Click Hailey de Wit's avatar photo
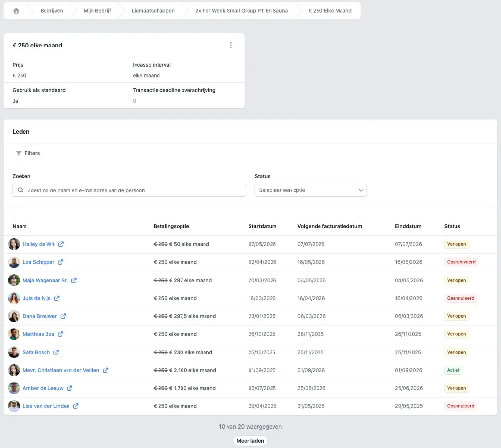The image size is (501, 448). [14, 244]
